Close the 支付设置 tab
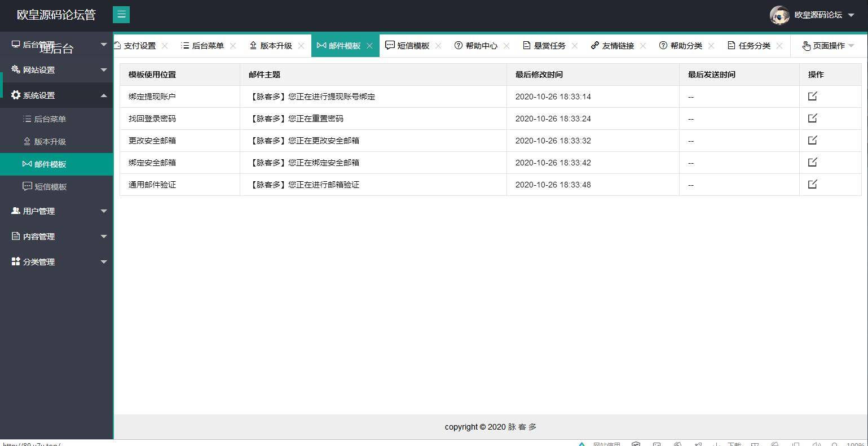The image size is (868, 446). 165,45
